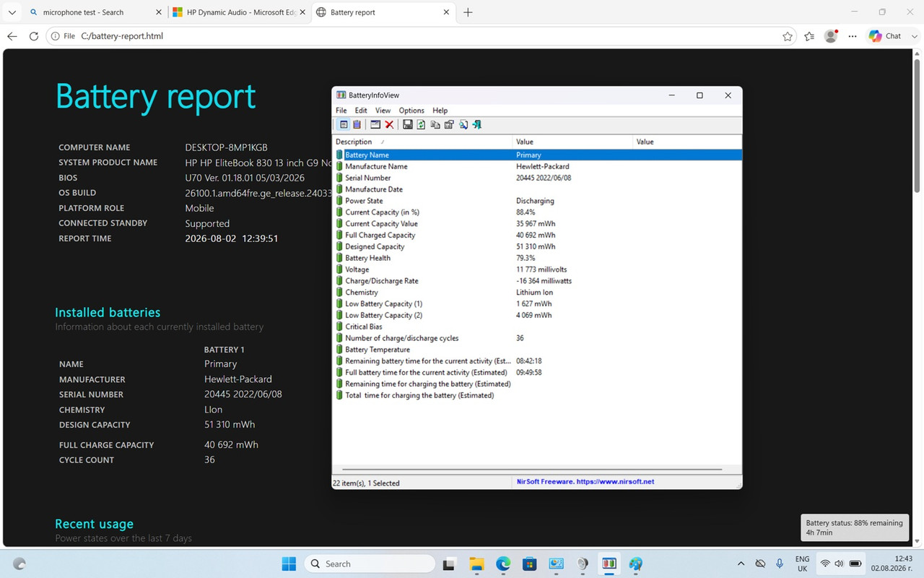Open Edge Settings and more menu
924x578 pixels.
[x=853, y=36]
